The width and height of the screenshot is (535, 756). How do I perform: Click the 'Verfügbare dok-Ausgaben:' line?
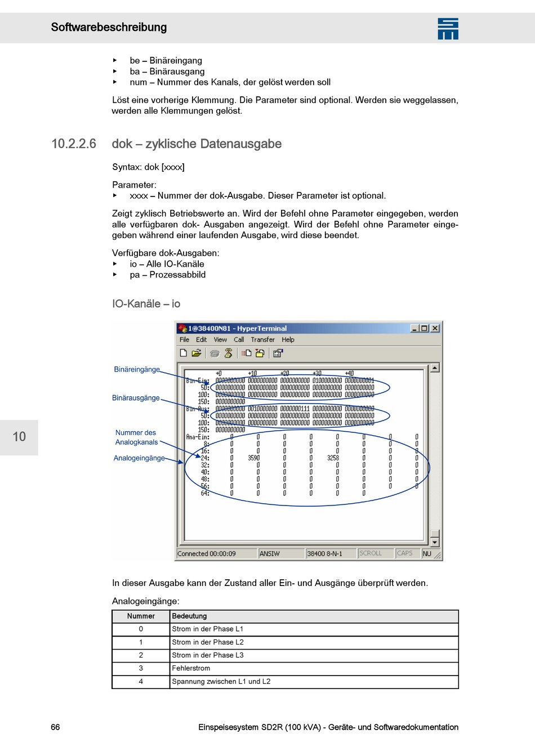(x=166, y=253)
